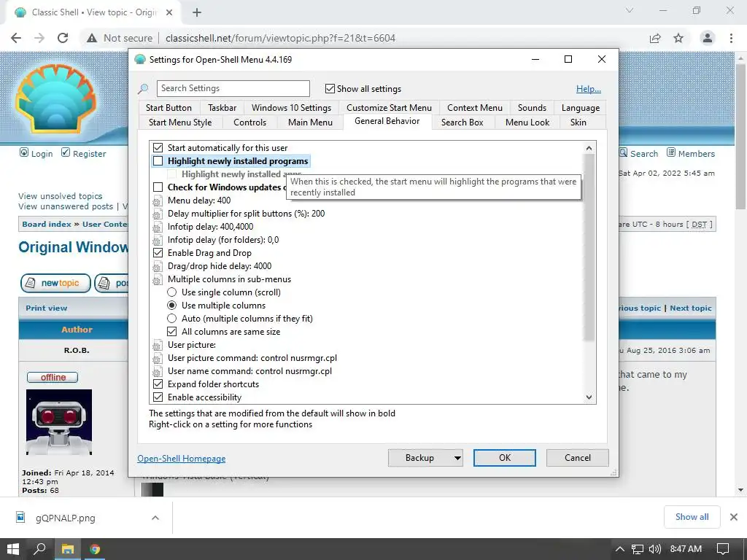This screenshot has height=560, width=747.
Task: Select Auto (multiple columns if they fit)
Action: point(172,319)
